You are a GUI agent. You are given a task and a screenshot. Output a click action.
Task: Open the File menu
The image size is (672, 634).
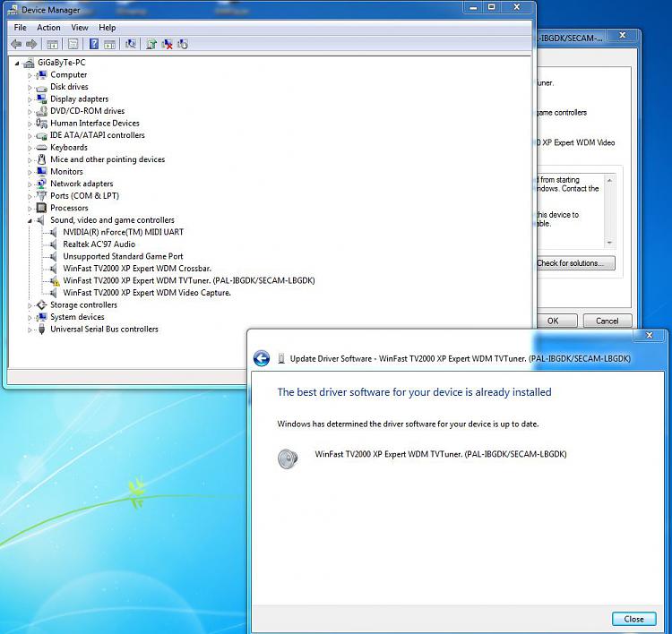pyautogui.click(x=20, y=28)
